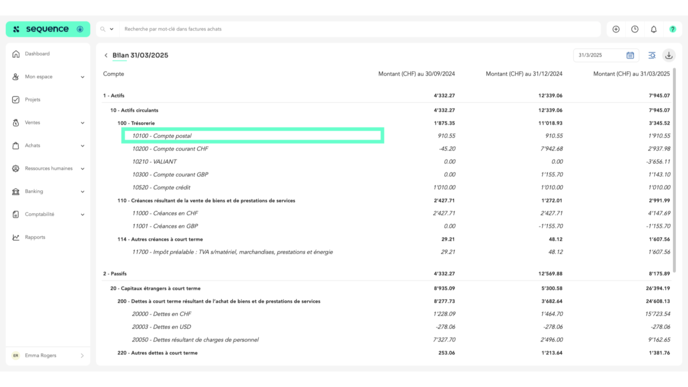Click the Achats shopping bag icon
Screen dimensions: 688x387
(16, 145)
